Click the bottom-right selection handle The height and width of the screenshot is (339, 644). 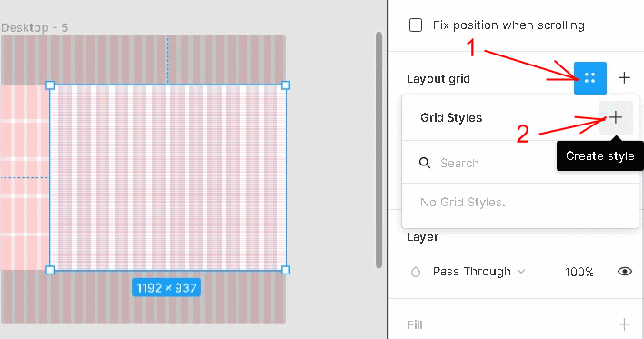[286, 270]
